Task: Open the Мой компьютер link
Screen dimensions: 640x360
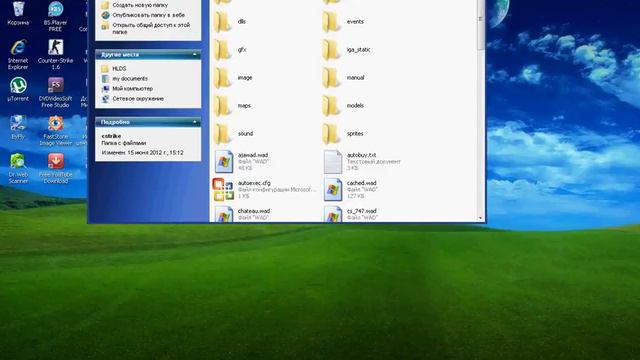Action: (x=132, y=89)
